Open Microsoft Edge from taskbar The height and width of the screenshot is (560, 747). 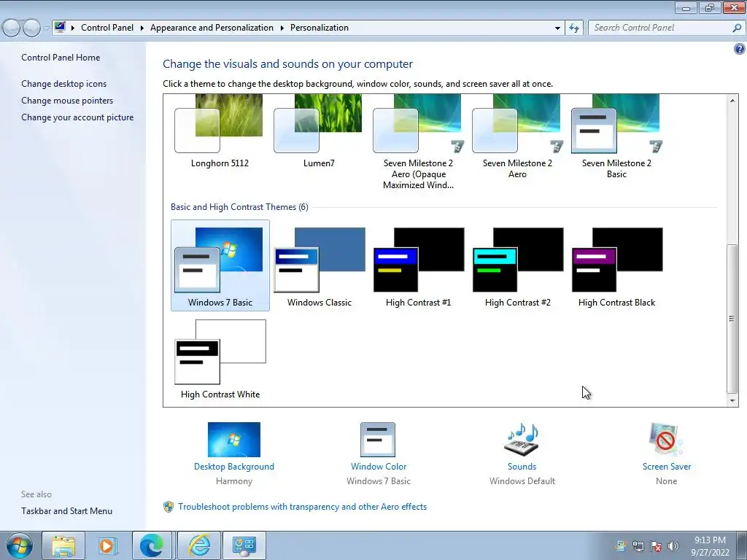152,545
